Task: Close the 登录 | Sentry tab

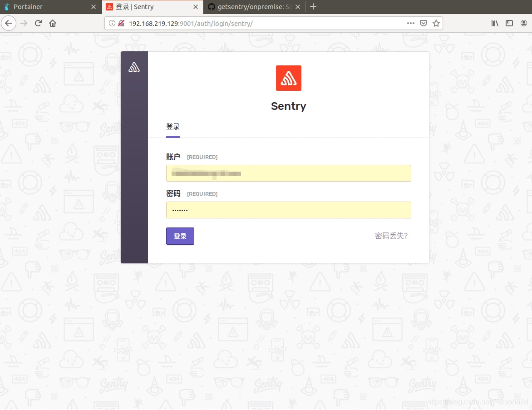Action: tap(196, 7)
